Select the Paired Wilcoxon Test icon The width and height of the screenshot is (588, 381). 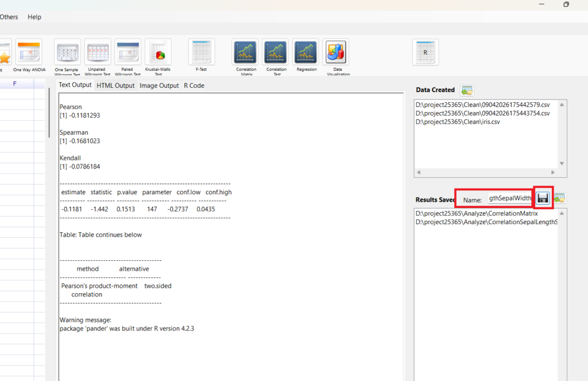coord(127,53)
